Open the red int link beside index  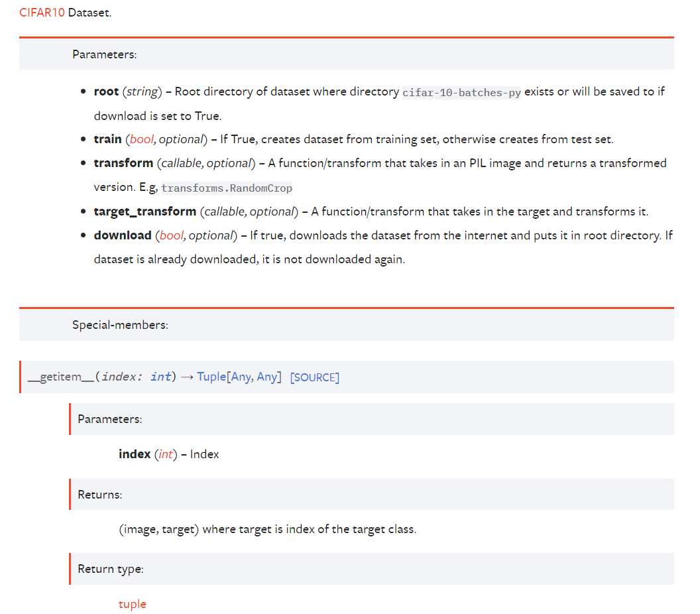click(x=166, y=454)
